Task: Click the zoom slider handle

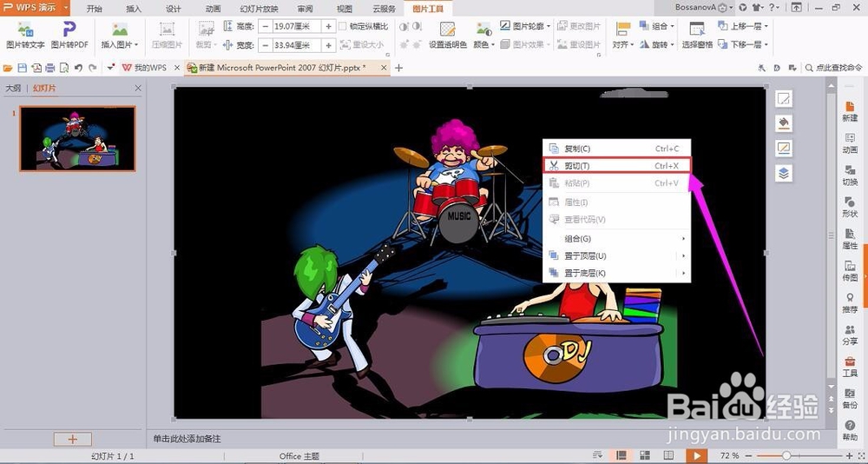Action: [x=786, y=455]
